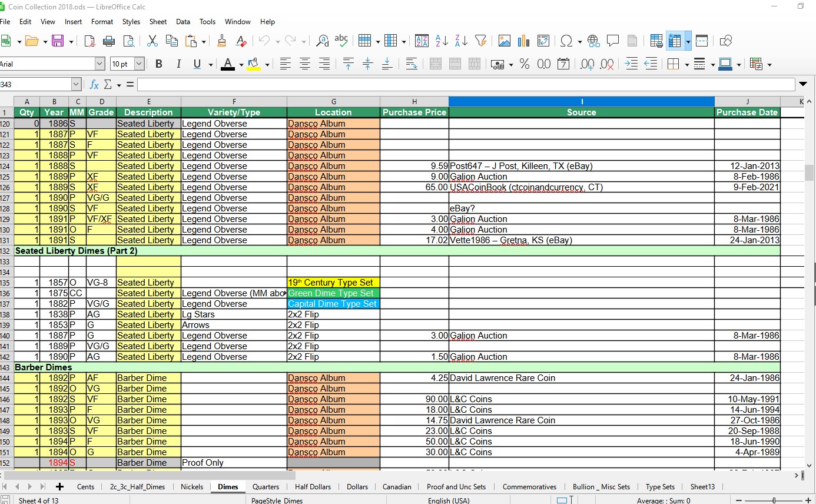
Task: Click in the formula input line
Action: point(466,84)
